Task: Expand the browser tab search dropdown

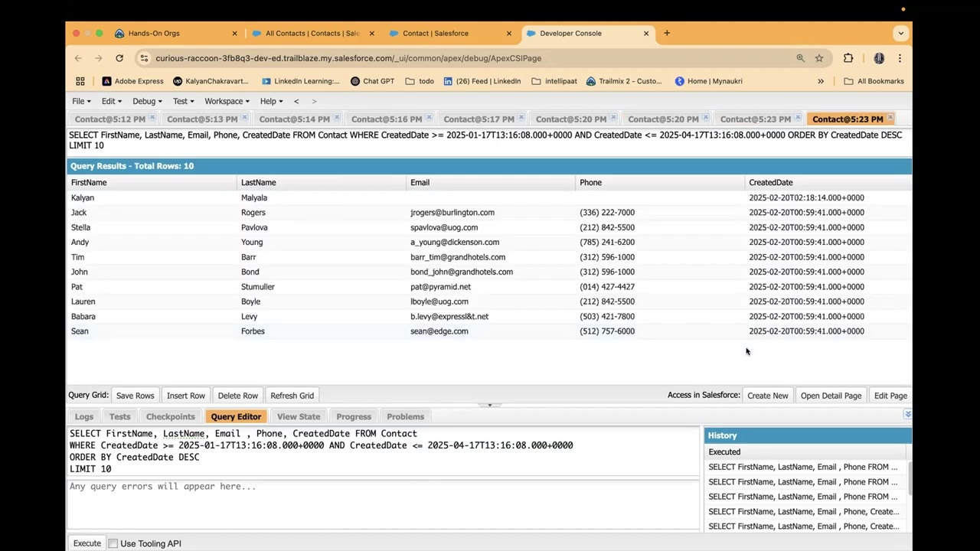Action: tap(900, 33)
